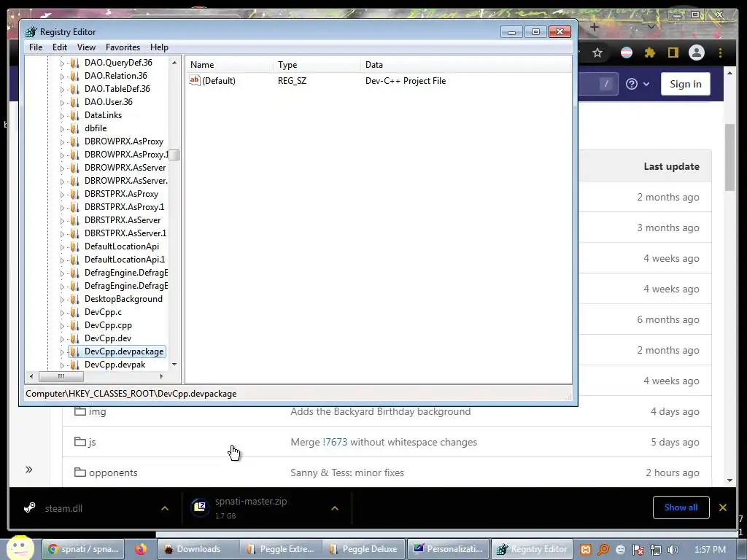747x560 pixels.
Task: Click the tree horizontal scroll right arrow
Action: coord(161,376)
